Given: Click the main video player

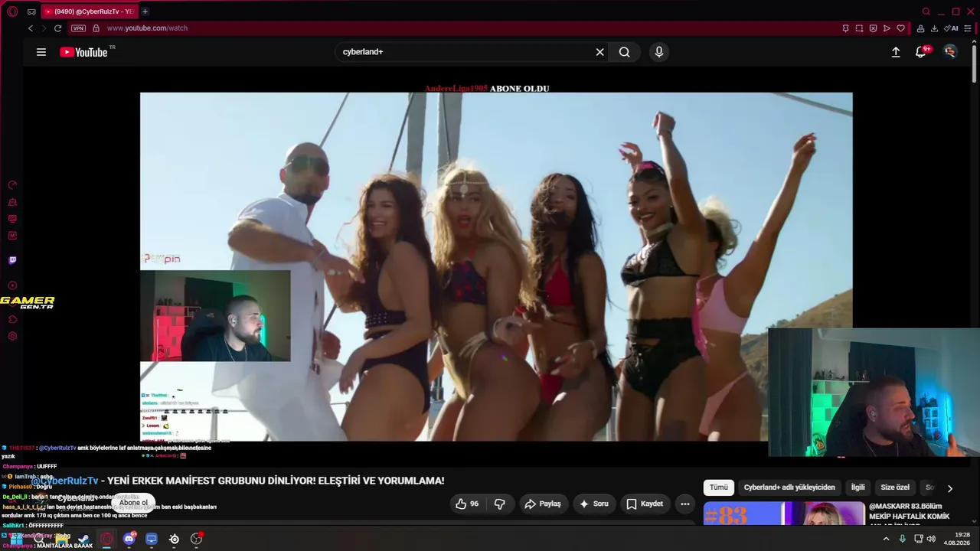Looking at the screenshot, I should click(496, 266).
